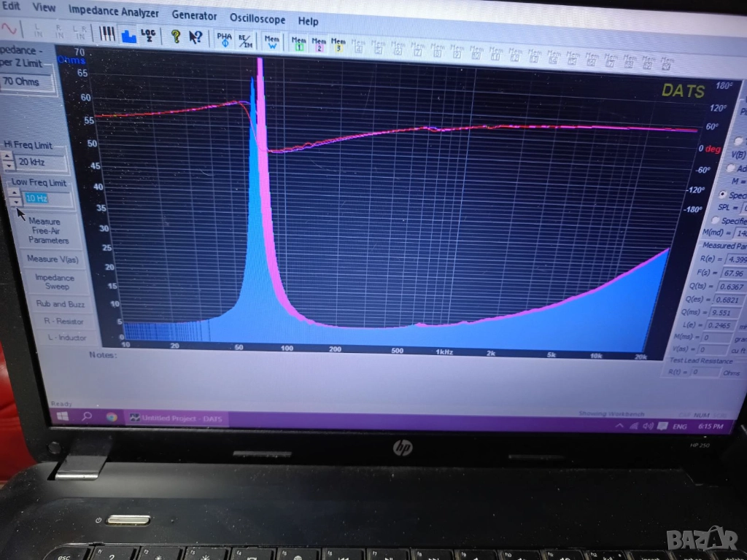Select memory slot Mem 5
747x560 pixels.
click(x=379, y=47)
